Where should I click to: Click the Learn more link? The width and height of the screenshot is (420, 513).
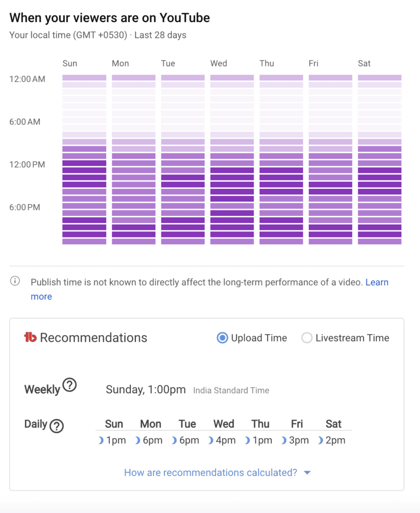[377, 282]
